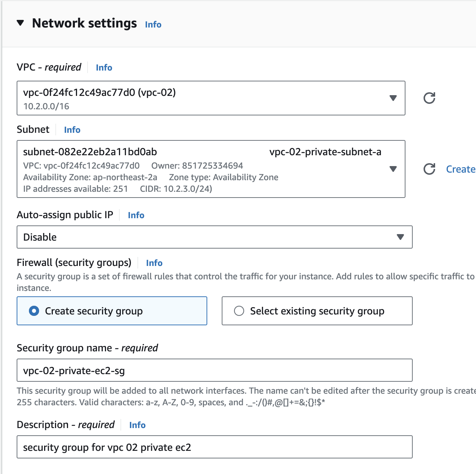Open the Subnet dropdown
Viewport: 476px width, 474px height.
(x=393, y=169)
